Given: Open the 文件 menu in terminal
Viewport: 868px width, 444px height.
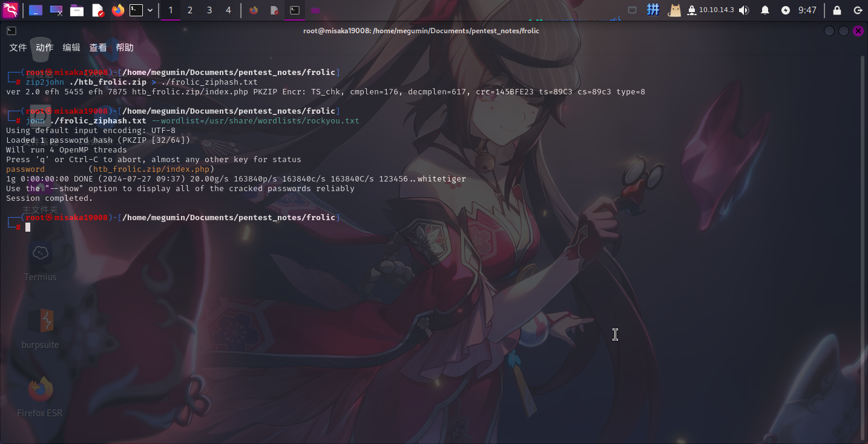Looking at the screenshot, I should (18, 48).
